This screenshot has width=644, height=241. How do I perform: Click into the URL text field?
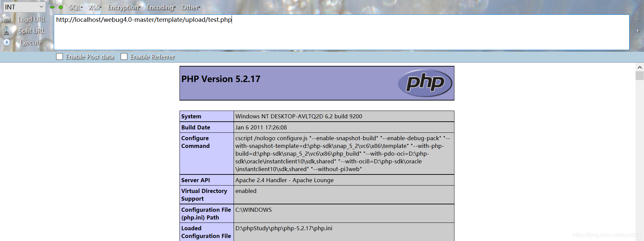tap(341, 32)
